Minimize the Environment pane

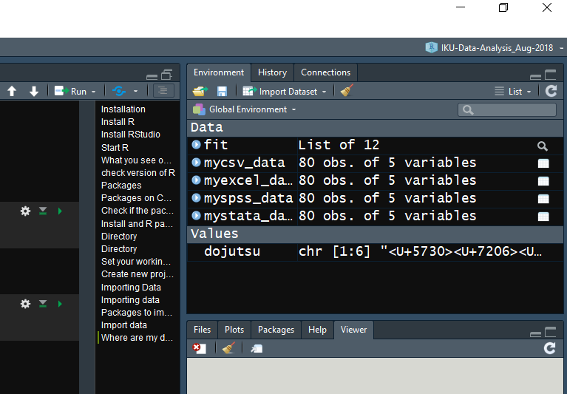pyautogui.click(x=535, y=76)
